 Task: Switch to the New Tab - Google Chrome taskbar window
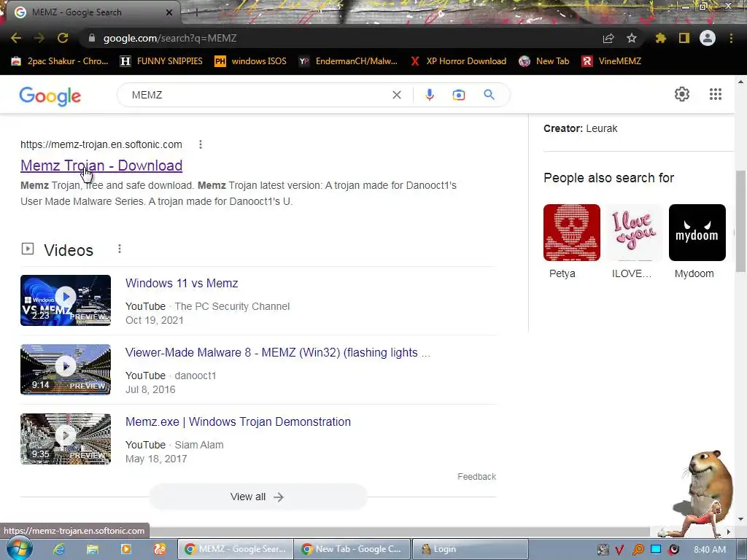[352, 549]
